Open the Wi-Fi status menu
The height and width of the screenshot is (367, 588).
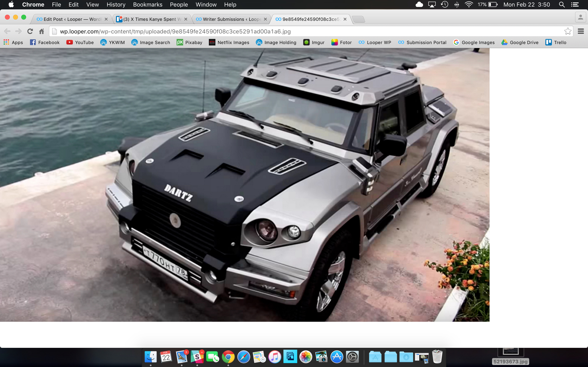[468, 5]
